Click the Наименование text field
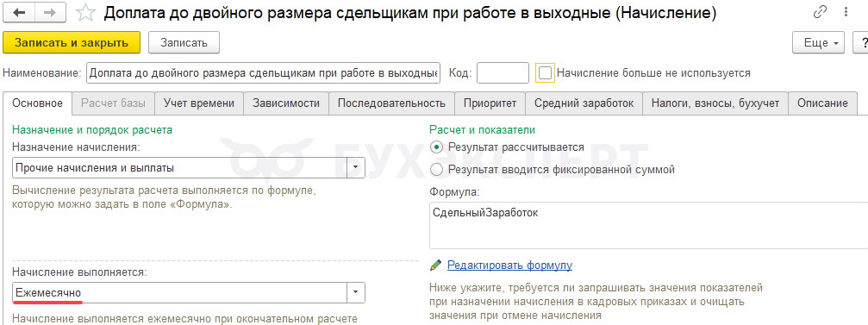This screenshot has height=325, width=868. pyautogui.click(x=264, y=72)
